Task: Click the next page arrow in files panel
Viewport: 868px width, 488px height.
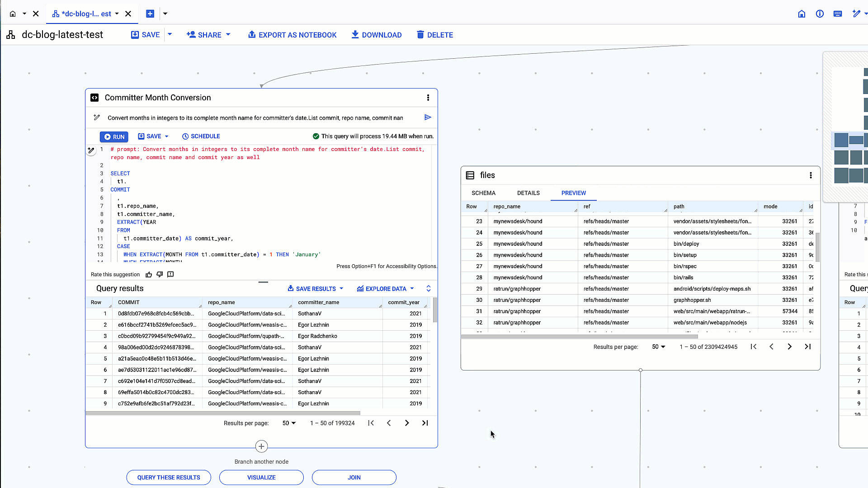Action: pyautogui.click(x=790, y=347)
